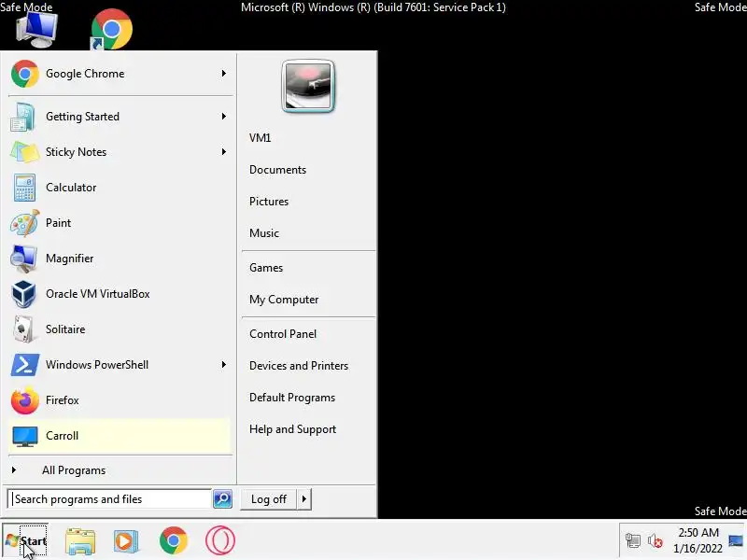Launch Windows Media Player from taskbar
747x560 pixels.
pyautogui.click(x=126, y=541)
